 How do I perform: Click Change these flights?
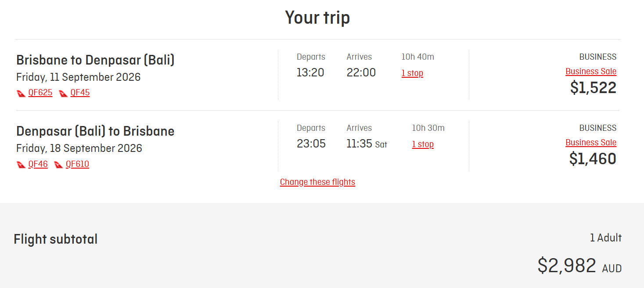point(317,181)
